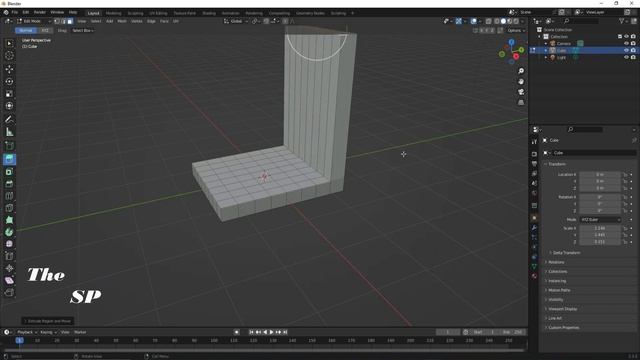Select the Spin tool

point(9,232)
